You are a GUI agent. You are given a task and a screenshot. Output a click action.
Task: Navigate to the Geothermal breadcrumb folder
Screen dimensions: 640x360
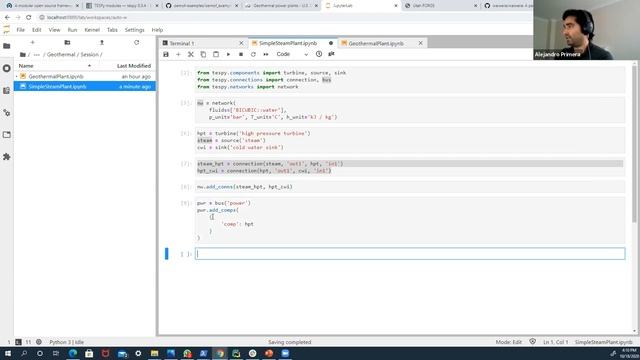tap(61, 54)
